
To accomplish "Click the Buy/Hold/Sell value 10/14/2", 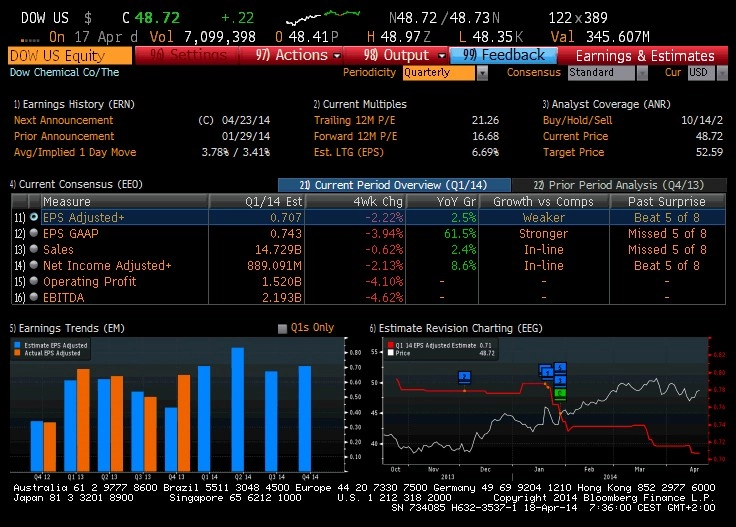I will click(702, 120).
